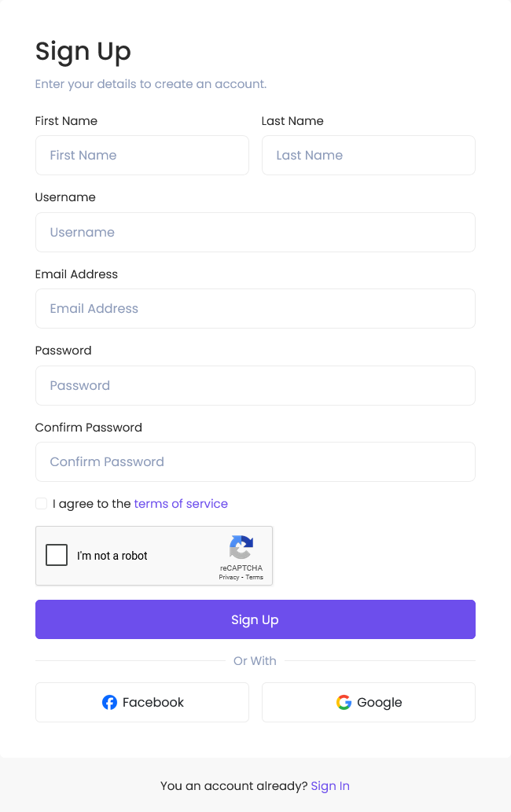The height and width of the screenshot is (812, 511).
Task: Click into the Confirm Password field
Action: (x=256, y=462)
